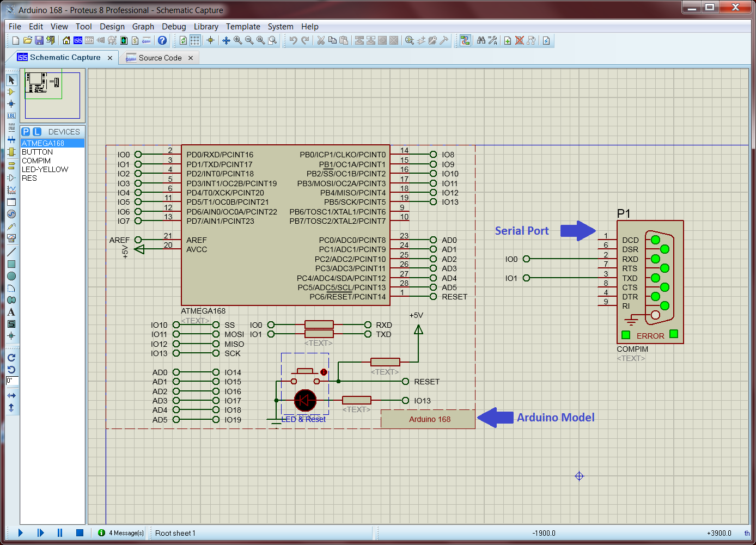Click the X-Mirror horizontal flip icon

click(11, 396)
